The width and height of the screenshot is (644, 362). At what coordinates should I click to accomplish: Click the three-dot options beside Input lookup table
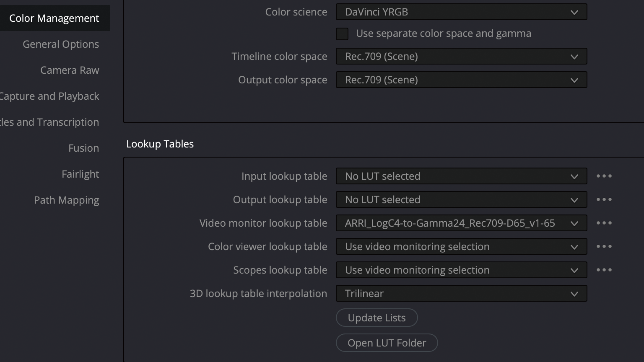(x=604, y=176)
